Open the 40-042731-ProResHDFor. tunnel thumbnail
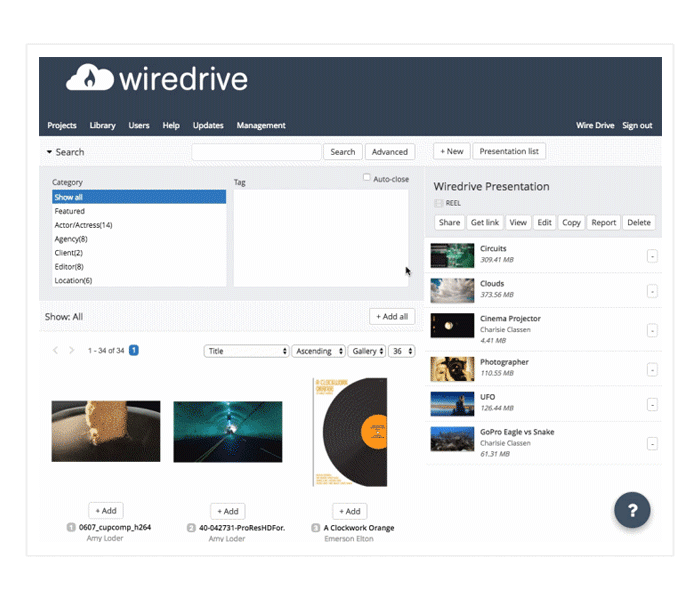This screenshot has width=700, height=600. [x=228, y=432]
